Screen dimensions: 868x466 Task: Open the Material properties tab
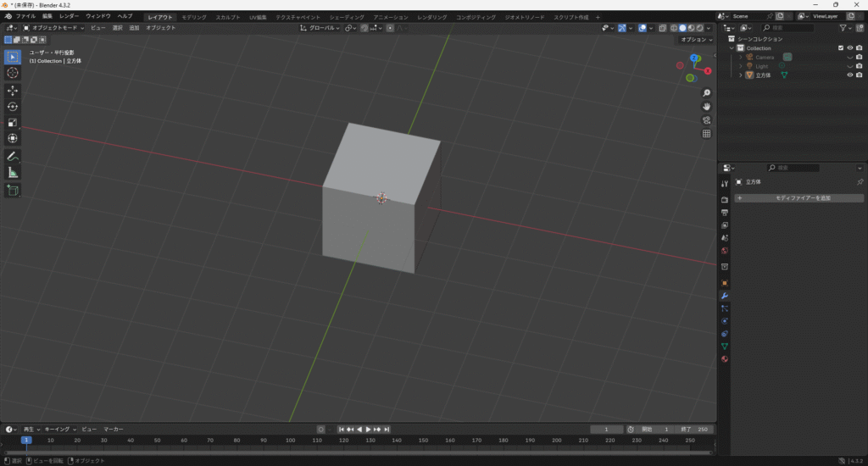point(724,359)
